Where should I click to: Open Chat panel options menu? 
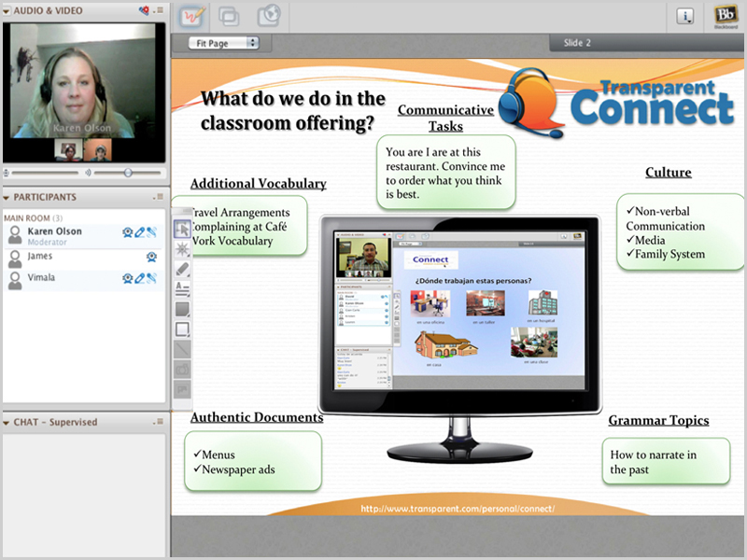(159, 422)
